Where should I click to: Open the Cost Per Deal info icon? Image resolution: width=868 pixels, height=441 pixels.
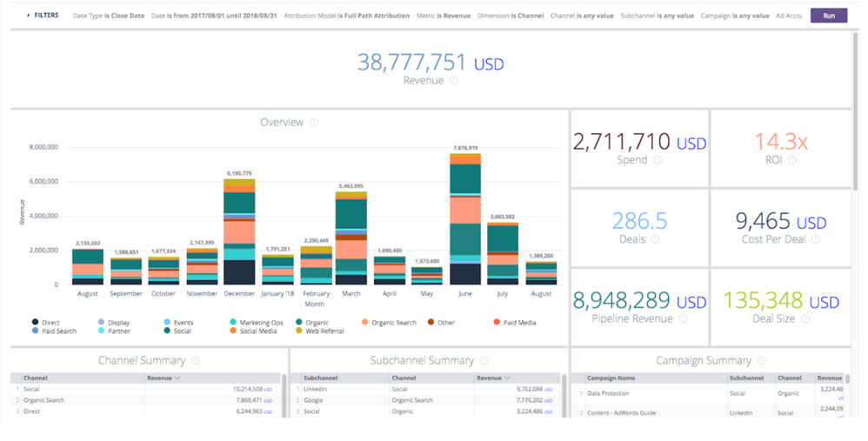[x=816, y=239]
